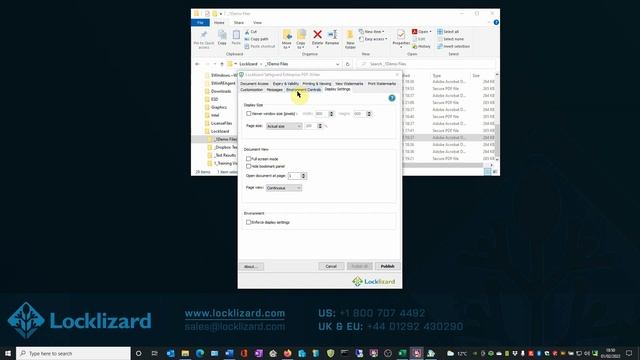Refresh the Explorer address bar
Image resolution: width=640 pixels, height=360 pixels.
(347, 64)
